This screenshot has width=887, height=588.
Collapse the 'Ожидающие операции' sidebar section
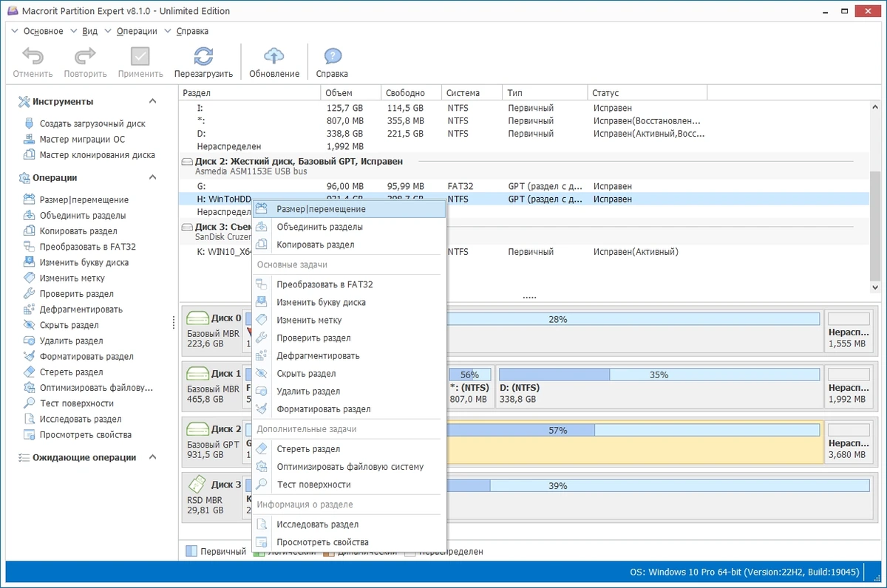152,457
